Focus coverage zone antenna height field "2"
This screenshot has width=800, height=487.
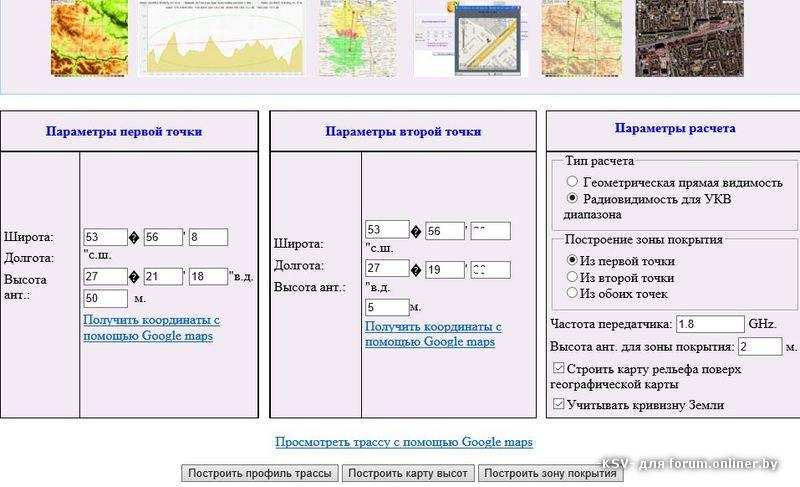760,346
